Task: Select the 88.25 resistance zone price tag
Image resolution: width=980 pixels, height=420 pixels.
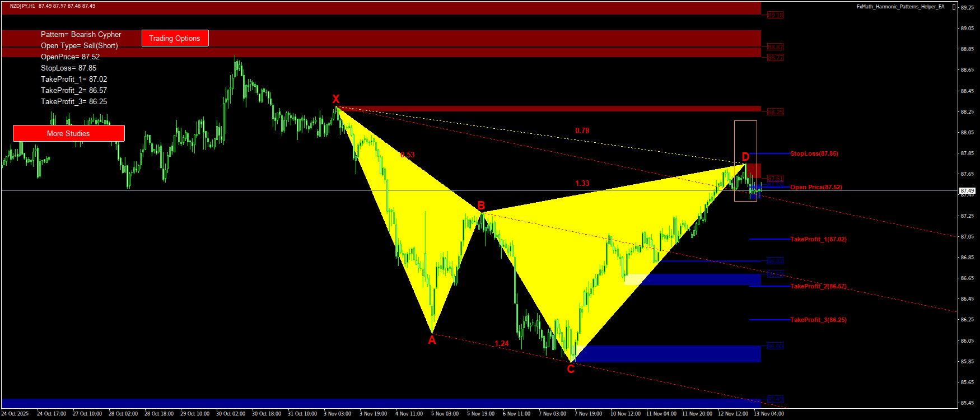Action: [775, 112]
